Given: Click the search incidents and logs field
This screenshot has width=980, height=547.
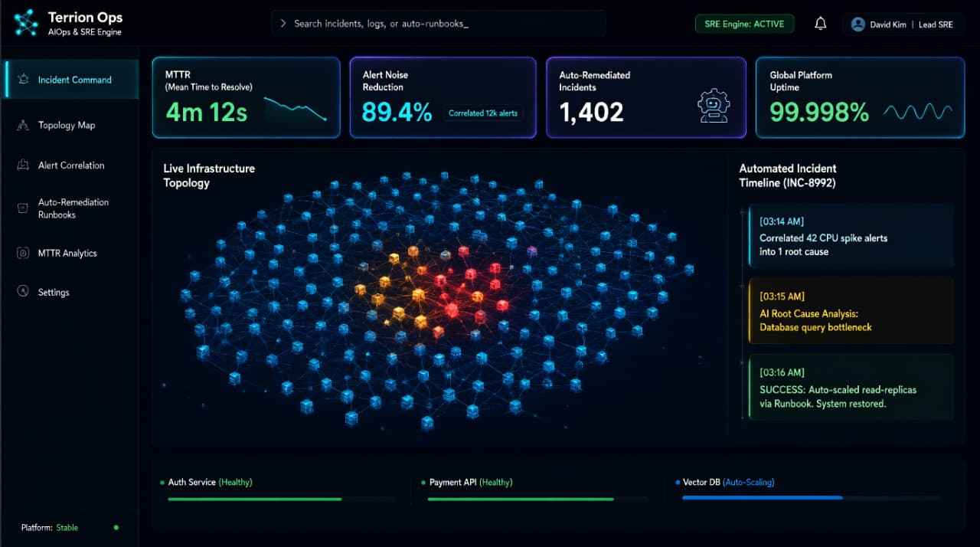Looking at the screenshot, I should (438, 24).
